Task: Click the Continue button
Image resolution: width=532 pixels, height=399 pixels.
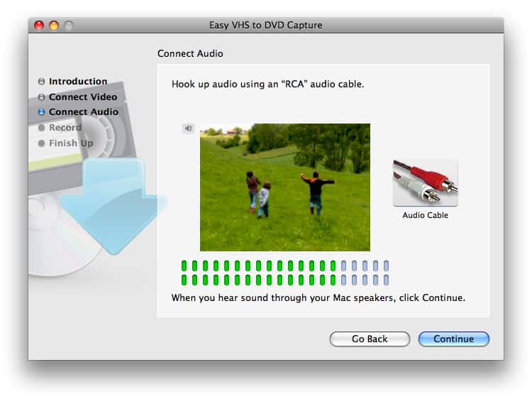Action: [x=454, y=339]
